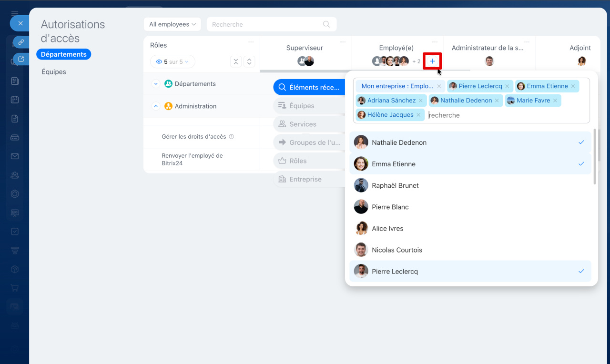Remove the Hélène Jacques tag
610x364 pixels.
pyautogui.click(x=418, y=115)
